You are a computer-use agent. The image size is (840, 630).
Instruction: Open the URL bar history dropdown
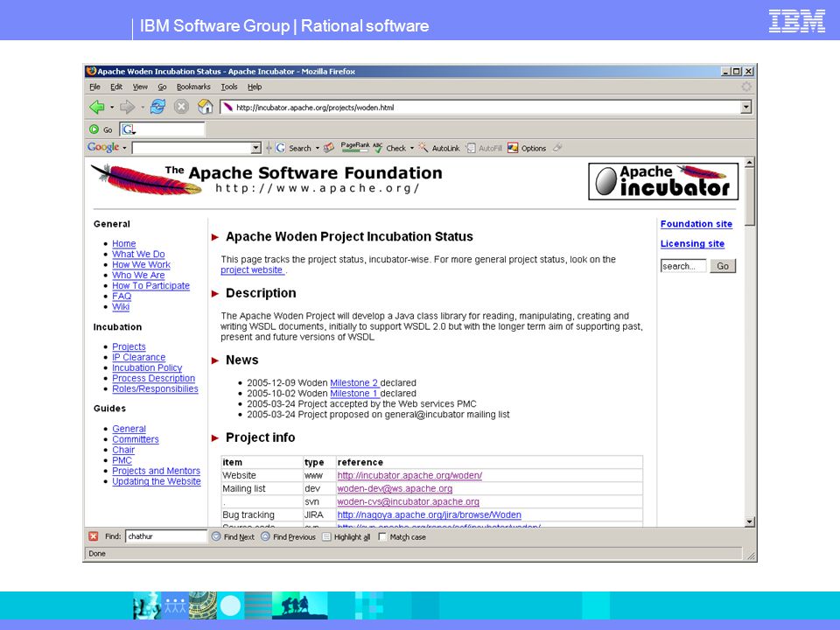click(745, 107)
